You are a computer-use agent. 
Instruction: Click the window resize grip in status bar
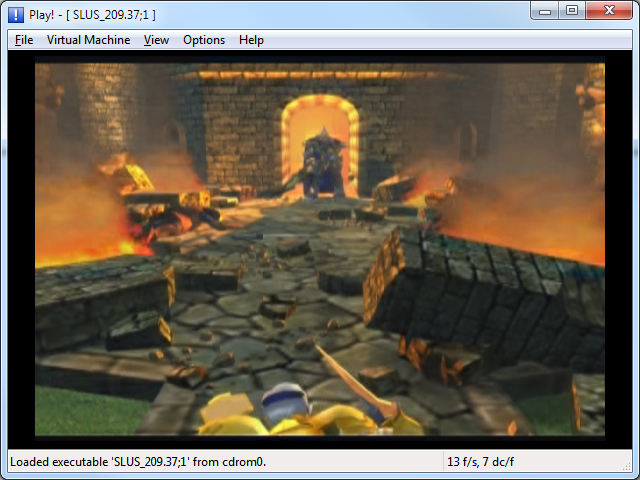pyautogui.click(x=627, y=466)
